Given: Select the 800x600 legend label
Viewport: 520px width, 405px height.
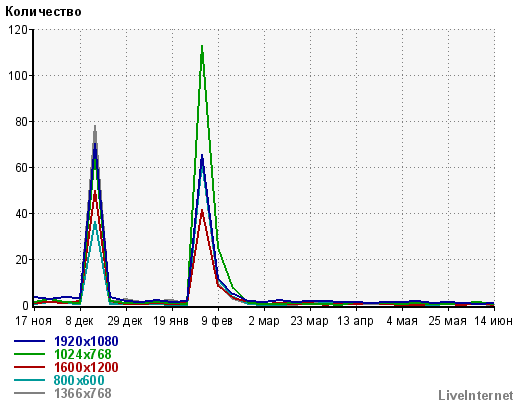Looking at the screenshot, I should (x=79, y=380).
